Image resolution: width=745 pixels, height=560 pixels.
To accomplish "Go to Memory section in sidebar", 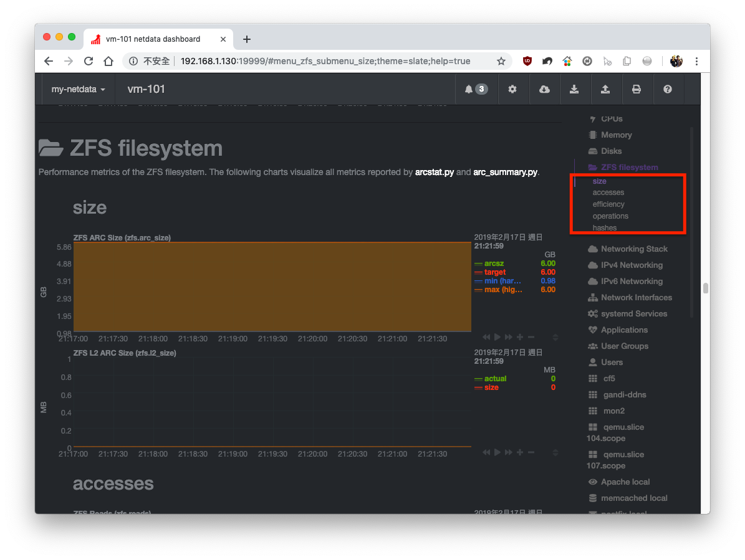I will click(610, 135).
